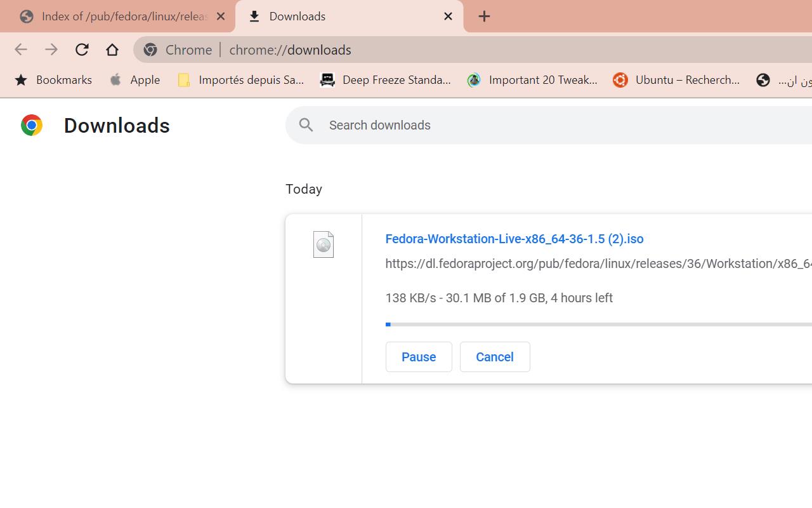Viewport: 812px width, 508px height.
Task: Click the ISO file icon thumbnail
Action: coord(323,244)
